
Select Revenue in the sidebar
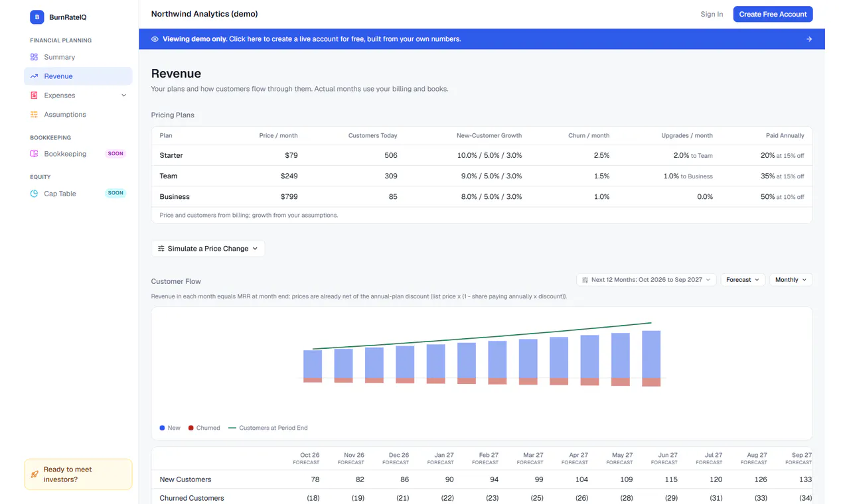[78, 76]
